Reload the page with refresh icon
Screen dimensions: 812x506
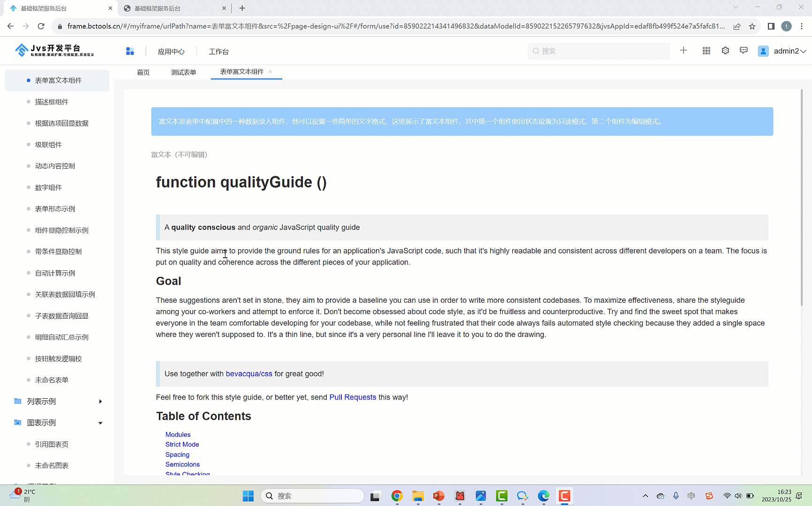click(x=41, y=26)
